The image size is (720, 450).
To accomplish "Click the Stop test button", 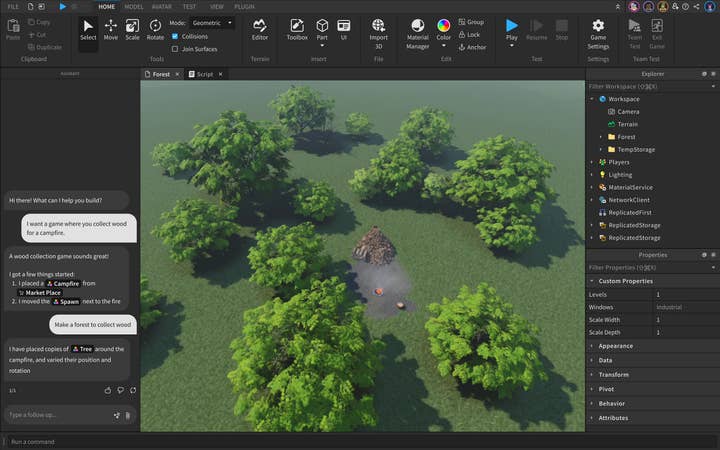I will click(x=562, y=30).
